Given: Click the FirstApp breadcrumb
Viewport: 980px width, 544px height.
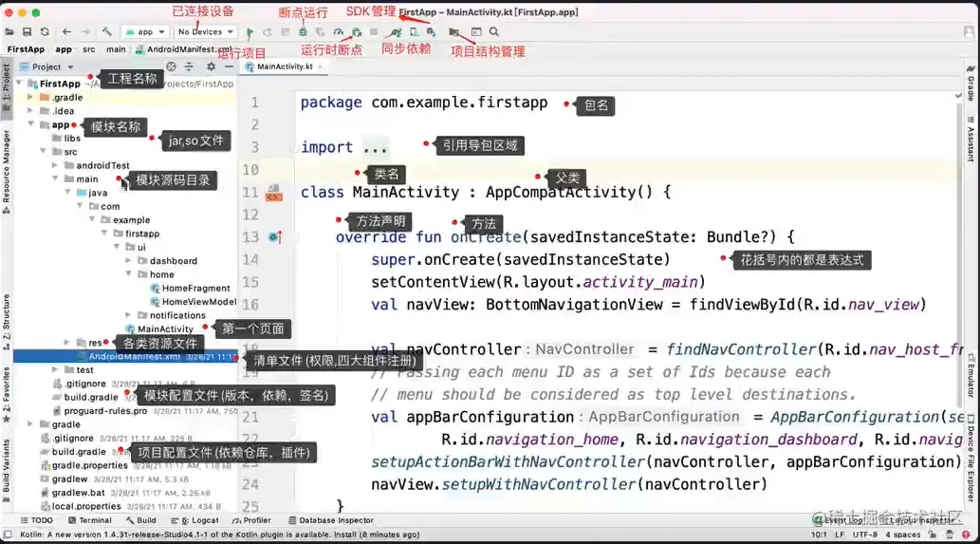Looking at the screenshot, I should 26,49.
